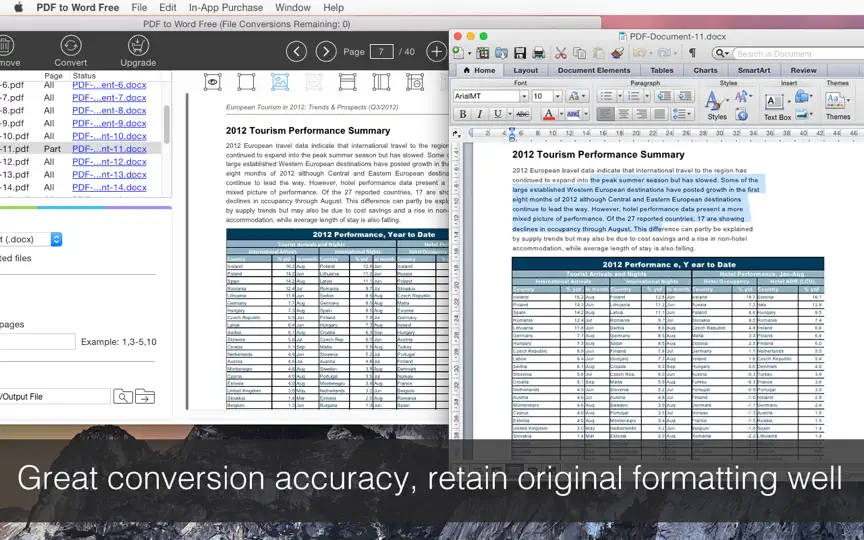Click the Cut scissors icon in Word
This screenshot has height=540, width=864.
561,53
